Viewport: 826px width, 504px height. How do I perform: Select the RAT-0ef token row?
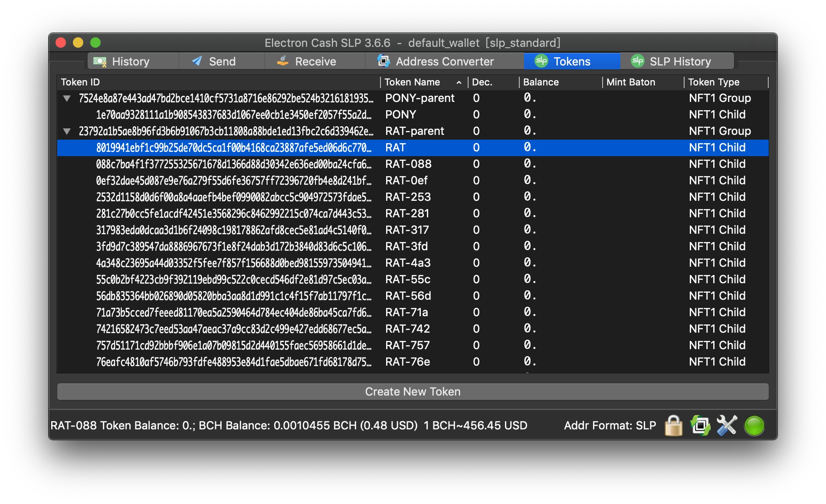click(x=413, y=181)
